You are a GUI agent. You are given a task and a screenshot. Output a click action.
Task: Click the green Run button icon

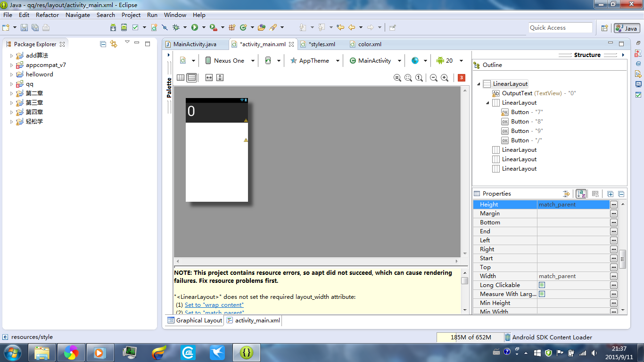pyautogui.click(x=194, y=28)
